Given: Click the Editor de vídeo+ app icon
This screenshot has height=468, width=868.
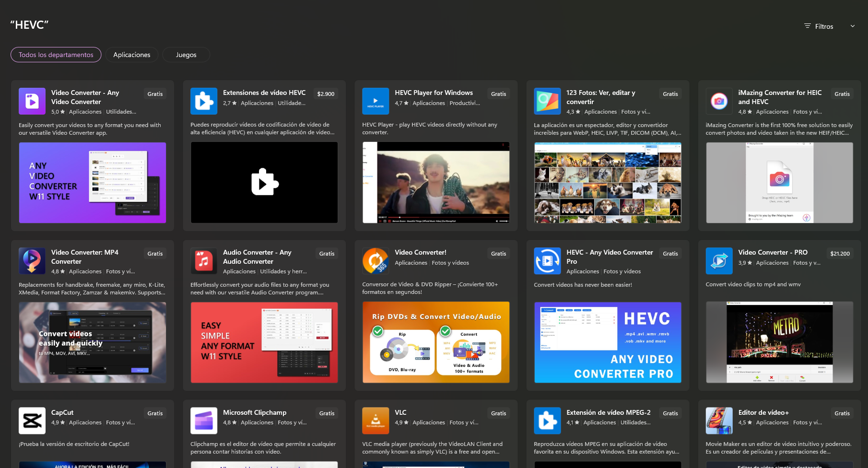Looking at the screenshot, I should pos(719,421).
